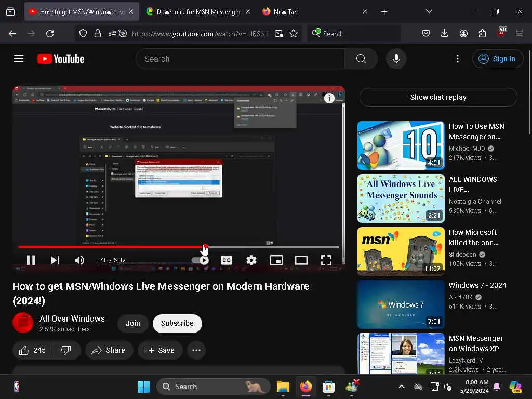Save the video to a playlist
Image resolution: width=532 pixels, height=399 pixels.
(160, 350)
